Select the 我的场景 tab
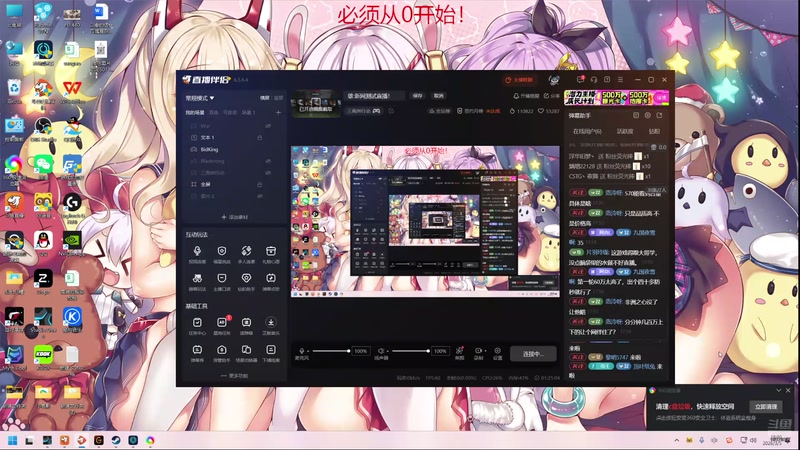Screen dimensions: 800x450 pos(195,112)
